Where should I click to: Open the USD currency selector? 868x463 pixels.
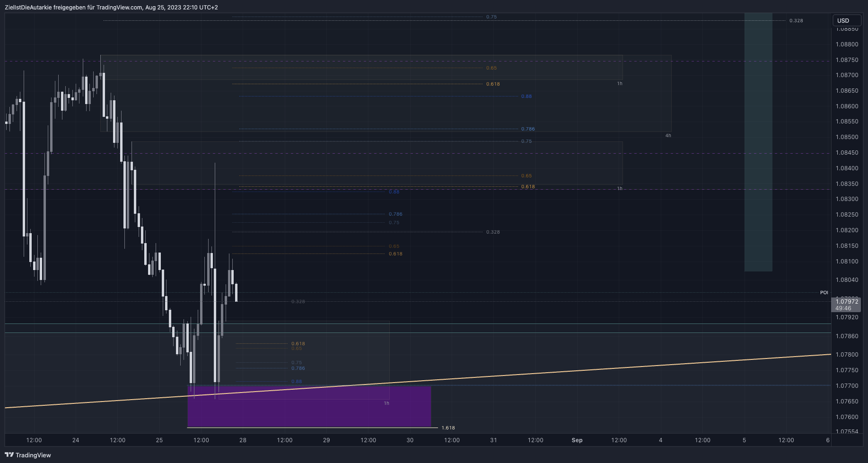(x=847, y=20)
